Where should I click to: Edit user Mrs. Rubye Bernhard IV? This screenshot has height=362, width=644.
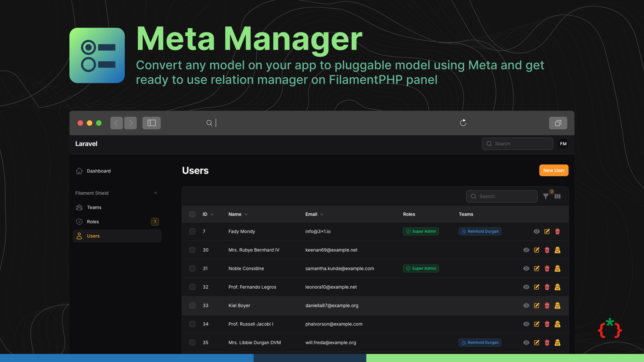click(x=537, y=250)
